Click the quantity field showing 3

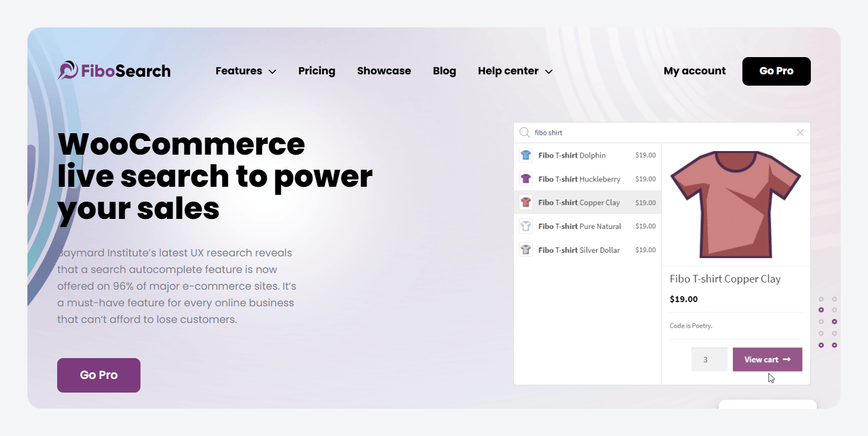709,359
